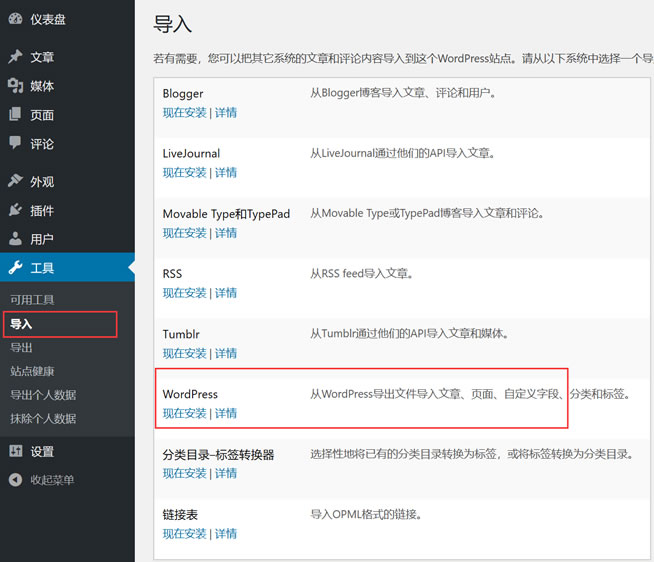The width and height of the screenshot is (654, 562).
Task: Click the LiveJournal importer name
Action: (191, 154)
